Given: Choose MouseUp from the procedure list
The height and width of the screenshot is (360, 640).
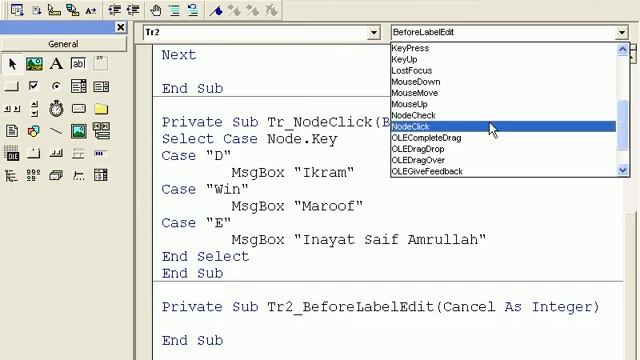Looking at the screenshot, I should point(503,104).
